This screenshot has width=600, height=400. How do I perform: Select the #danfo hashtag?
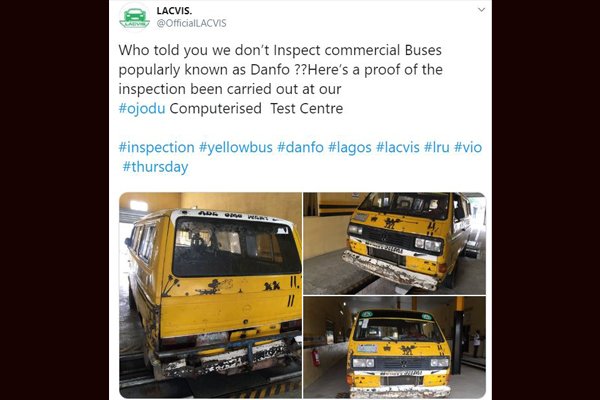click(300, 147)
